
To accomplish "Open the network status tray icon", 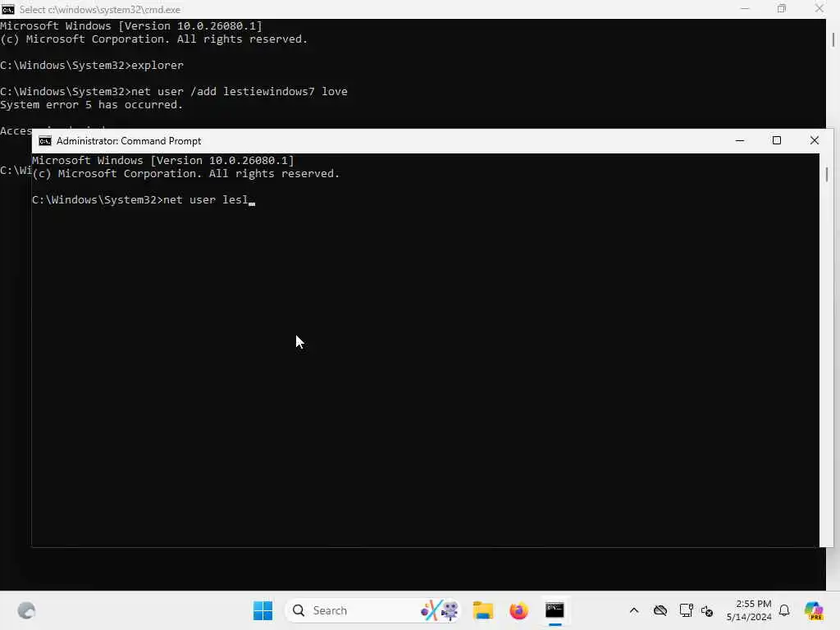I will (x=686, y=610).
